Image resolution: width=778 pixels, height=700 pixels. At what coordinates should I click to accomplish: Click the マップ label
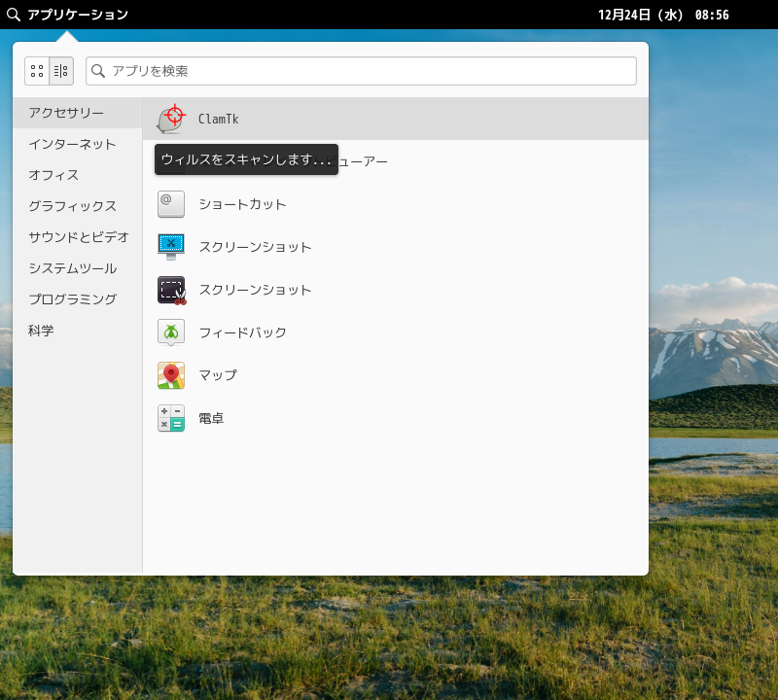click(x=218, y=375)
